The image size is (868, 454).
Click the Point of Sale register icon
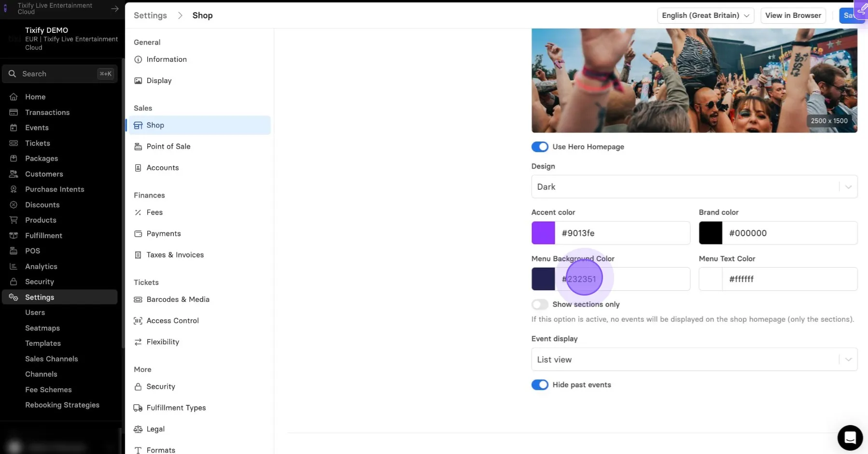[138, 146]
